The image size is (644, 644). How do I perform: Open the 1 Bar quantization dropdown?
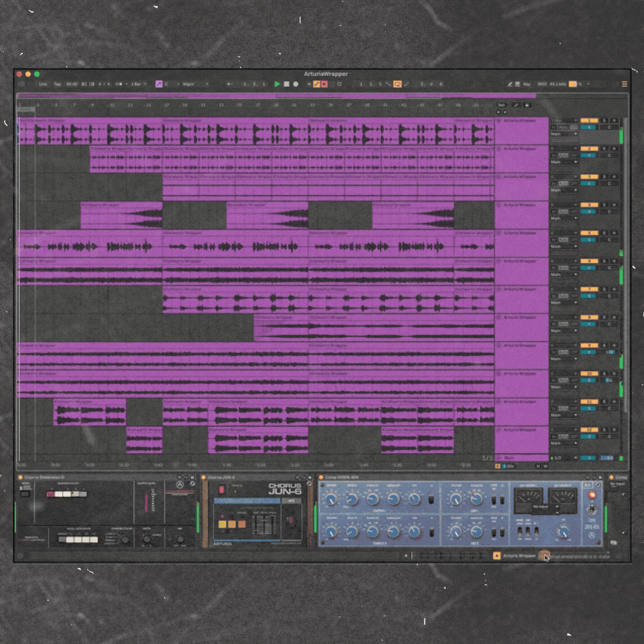(139, 84)
